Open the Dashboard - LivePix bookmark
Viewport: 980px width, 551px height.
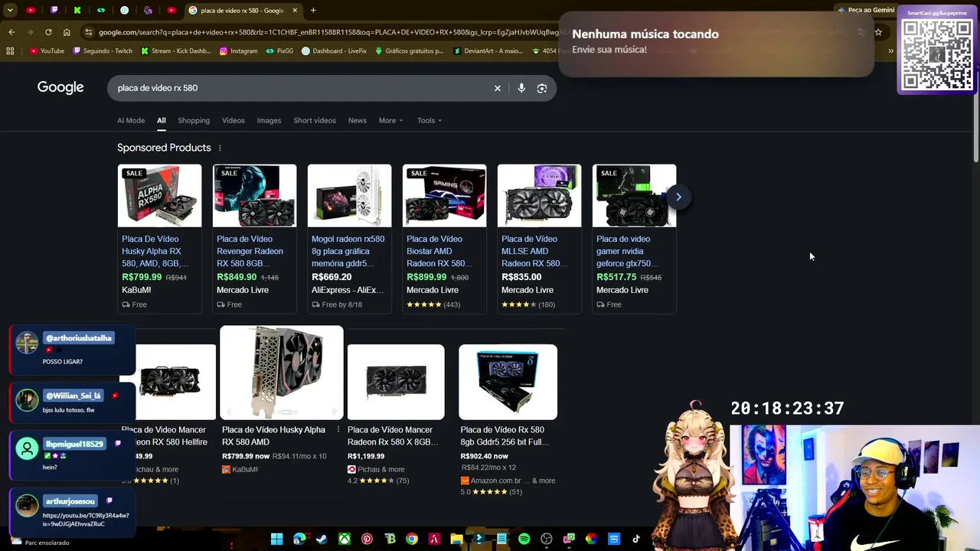tap(334, 51)
